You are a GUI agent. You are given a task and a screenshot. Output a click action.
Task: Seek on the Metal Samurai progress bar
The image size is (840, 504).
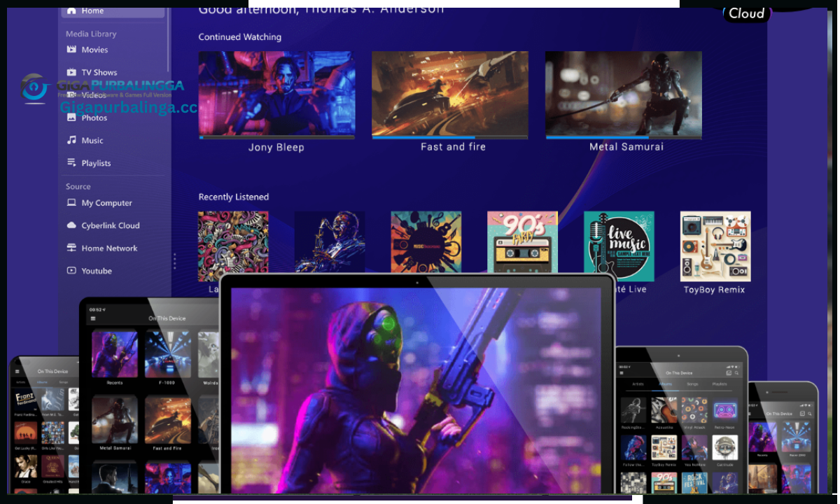tap(624, 138)
